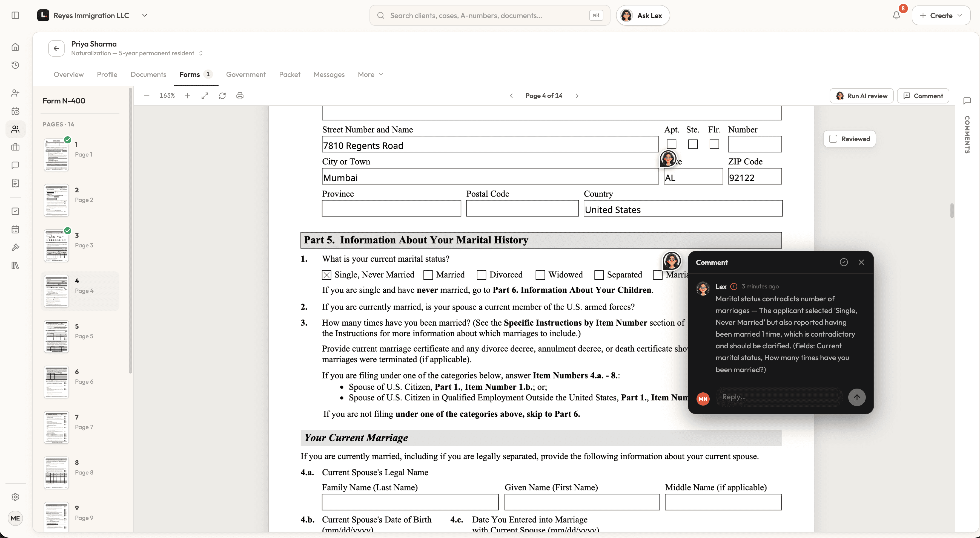This screenshot has height=538, width=980.
Task: Go to previous form page arrow
Action: click(511, 96)
